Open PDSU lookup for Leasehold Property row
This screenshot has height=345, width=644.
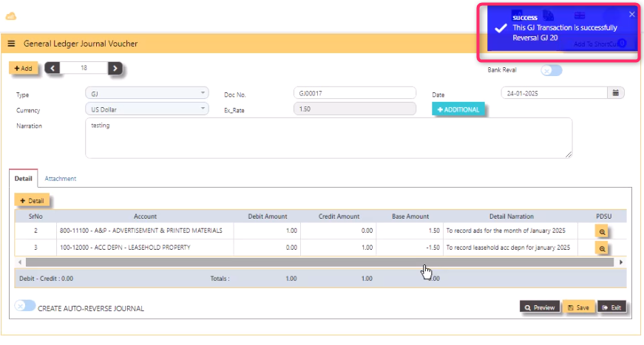[x=602, y=247]
